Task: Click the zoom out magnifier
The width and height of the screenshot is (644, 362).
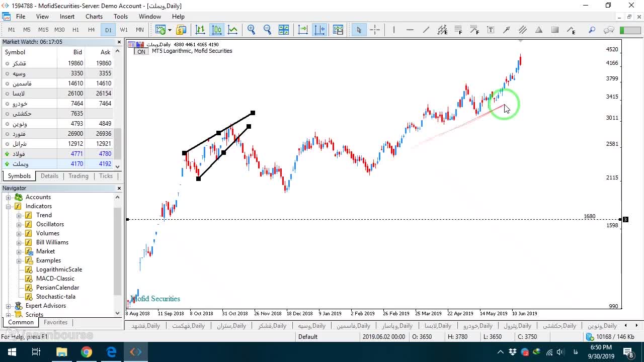Action: (268, 30)
